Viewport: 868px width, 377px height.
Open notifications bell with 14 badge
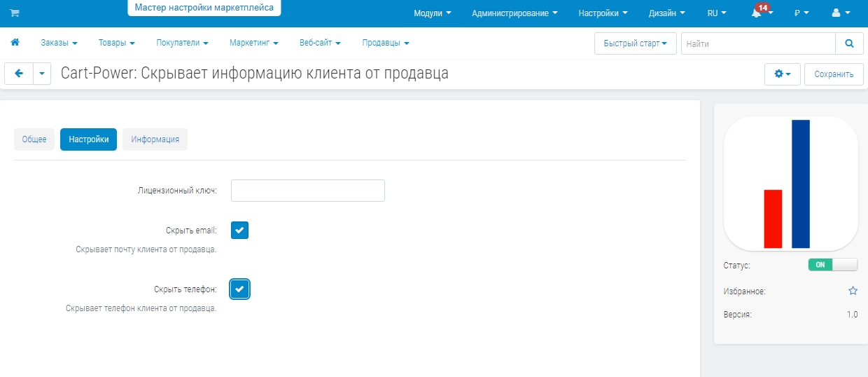pyautogui.click(x=757, y=13)
